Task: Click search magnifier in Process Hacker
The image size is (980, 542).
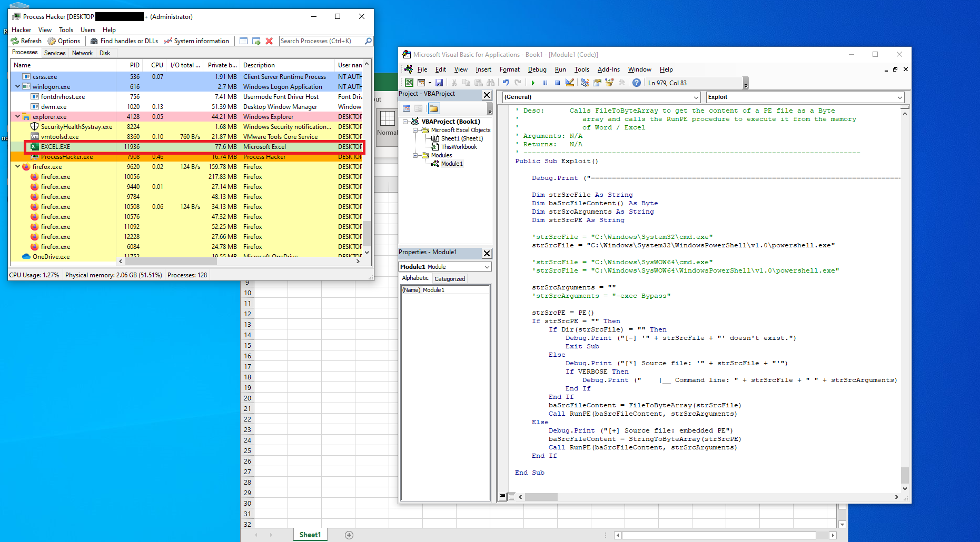Action: pyautogui.click(x=368, y=41)
